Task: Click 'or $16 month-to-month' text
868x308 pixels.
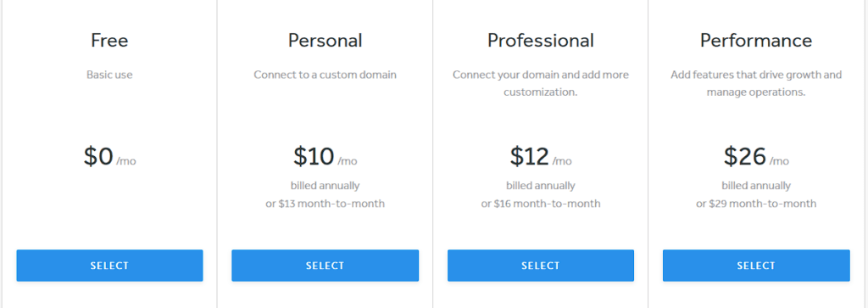Action: point(540,204)
